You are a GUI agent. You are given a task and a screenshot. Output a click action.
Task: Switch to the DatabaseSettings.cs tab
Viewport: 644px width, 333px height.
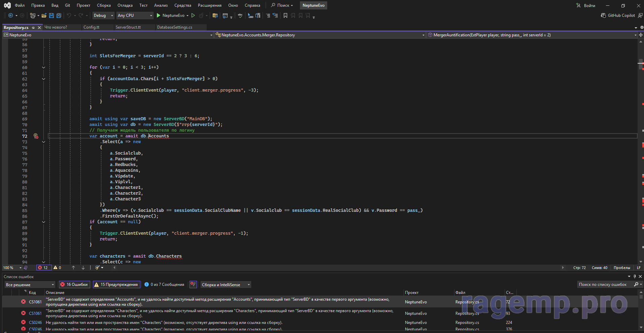pos(175,27)
